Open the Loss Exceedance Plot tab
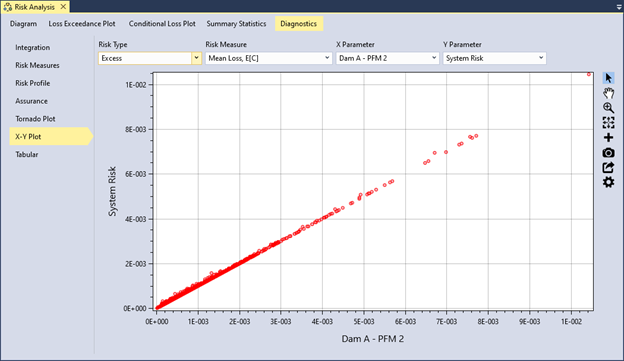 point(82,24)
